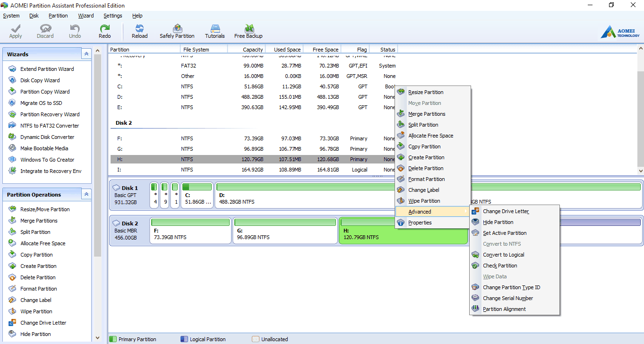Viewport: 644px width, 344px height.
Task: Open the Safely Partition tool
Action: (x=177, y=31)
